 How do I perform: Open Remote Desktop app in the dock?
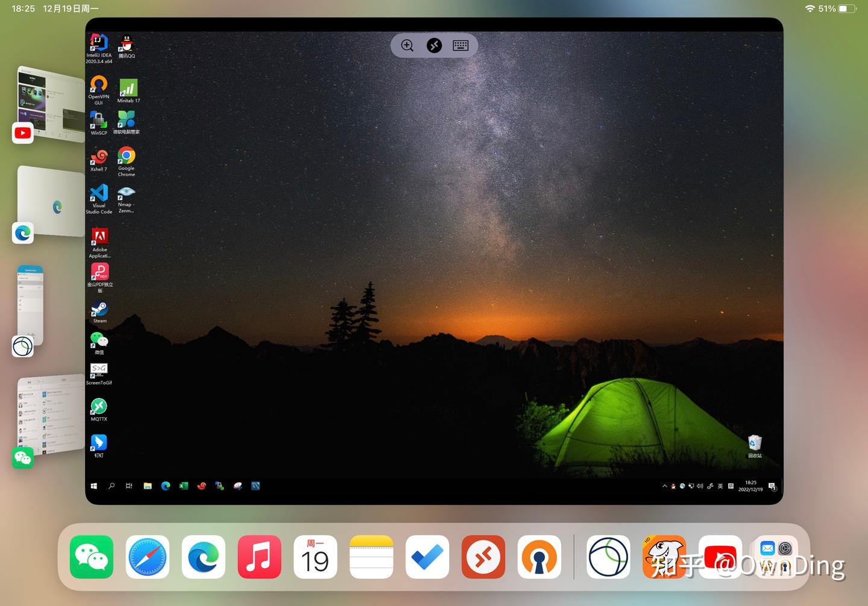coord(483,557)
